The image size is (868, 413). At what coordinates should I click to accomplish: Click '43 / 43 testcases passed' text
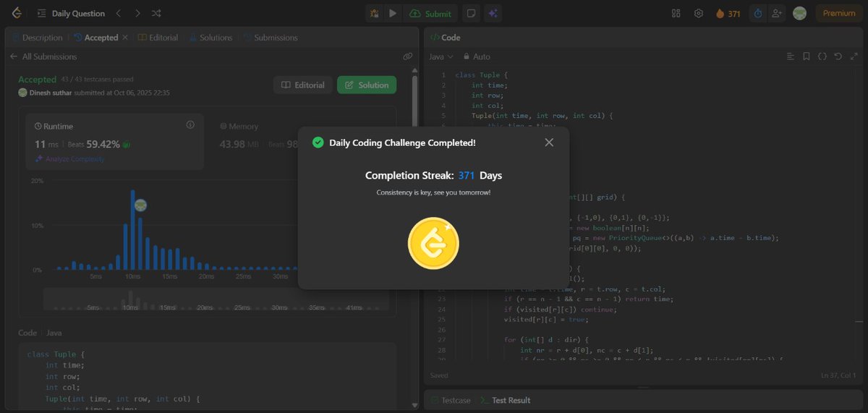[97, 80]
